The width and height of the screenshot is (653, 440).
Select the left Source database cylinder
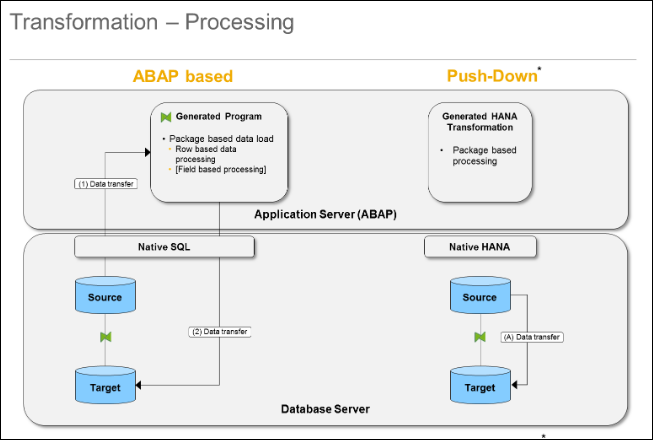pyautogui.click(x=105, y=295)
